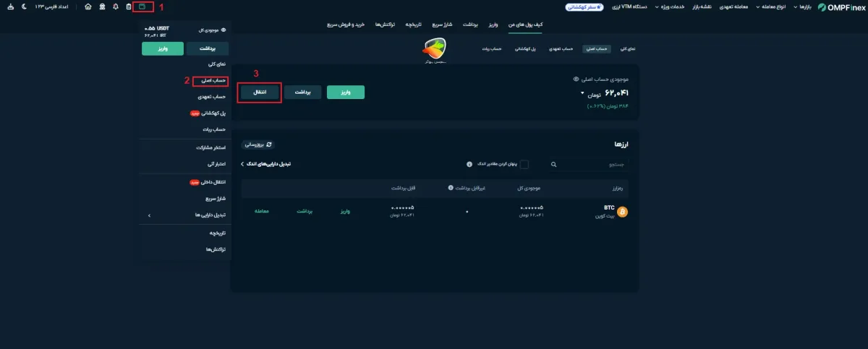Select the پل کهکشانی sub-tab
868x349 pixels.
(525, 49)
